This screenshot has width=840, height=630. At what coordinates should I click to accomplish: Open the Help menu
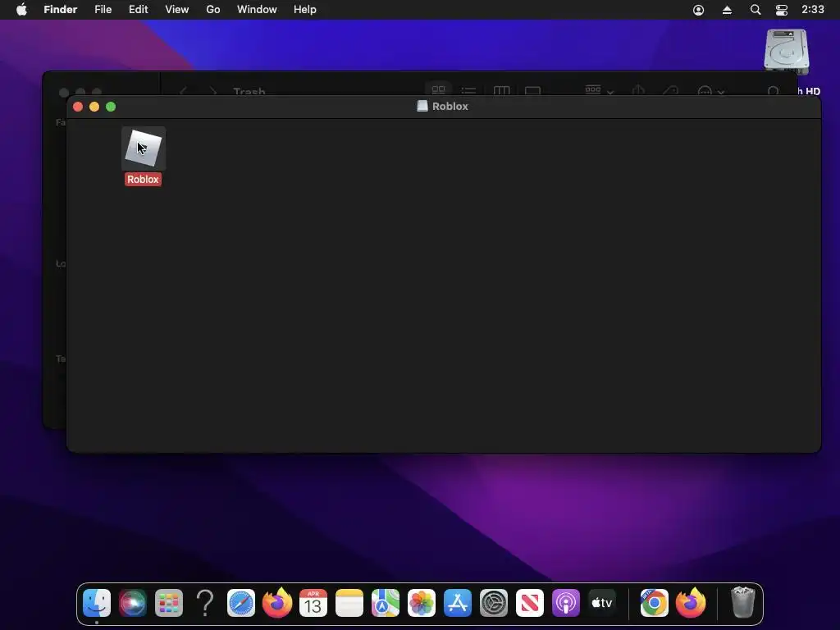pyautogui.click(x=305, y=10)
